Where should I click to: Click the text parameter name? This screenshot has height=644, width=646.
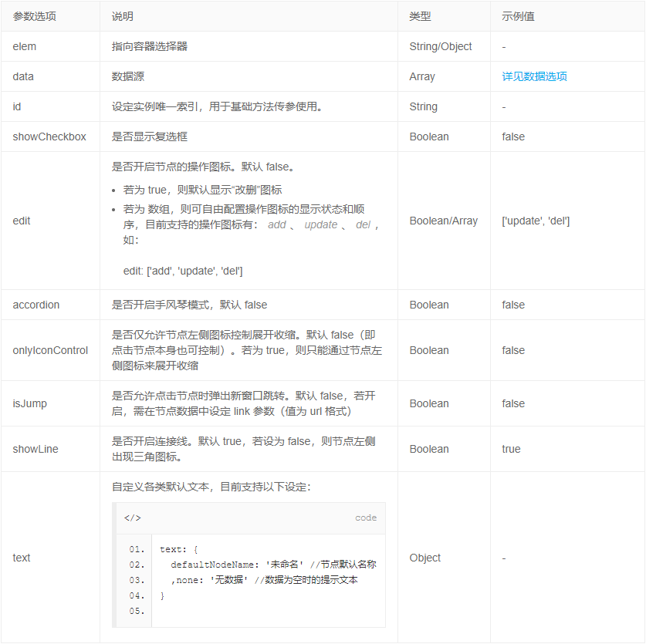pos(22,558)
